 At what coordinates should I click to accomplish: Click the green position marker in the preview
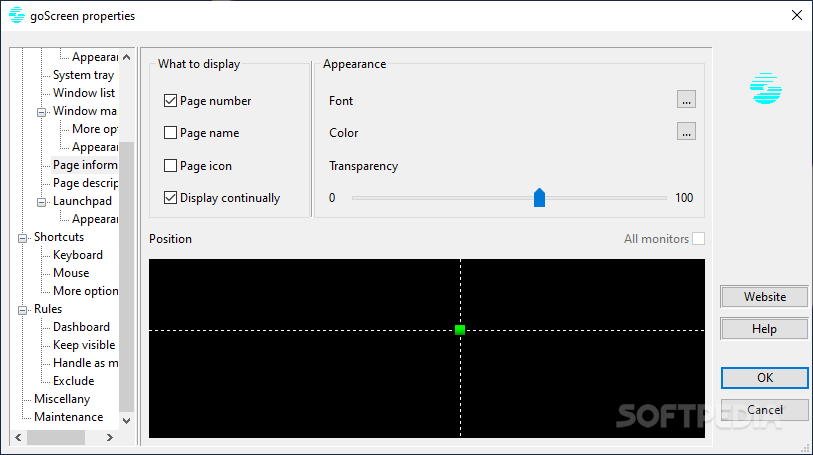[x=460, y=330]
